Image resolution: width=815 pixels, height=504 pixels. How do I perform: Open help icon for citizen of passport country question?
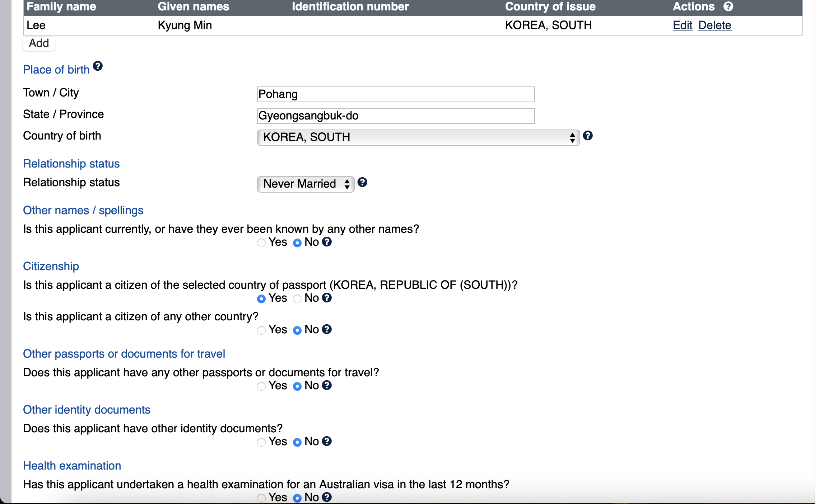[327, 298]
